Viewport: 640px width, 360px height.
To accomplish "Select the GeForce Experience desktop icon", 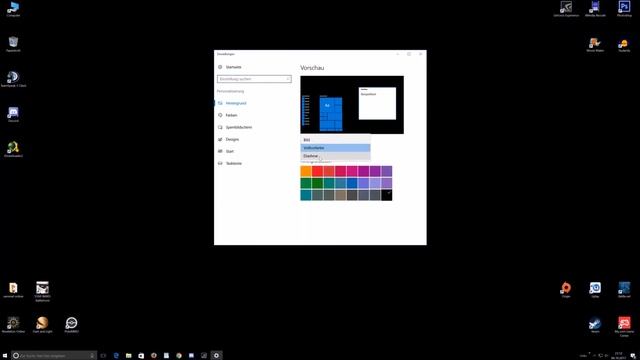I will [x=566, y=9].
